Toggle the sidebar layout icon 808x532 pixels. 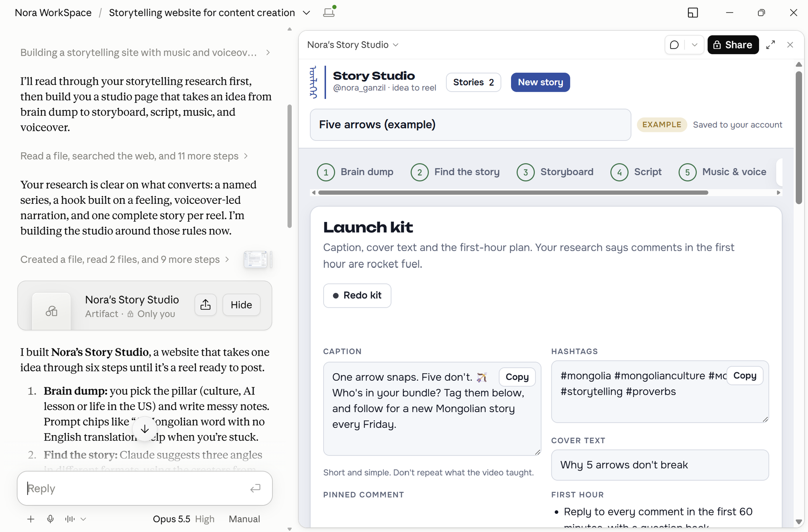pyautogui.click(x=693, y=13)
